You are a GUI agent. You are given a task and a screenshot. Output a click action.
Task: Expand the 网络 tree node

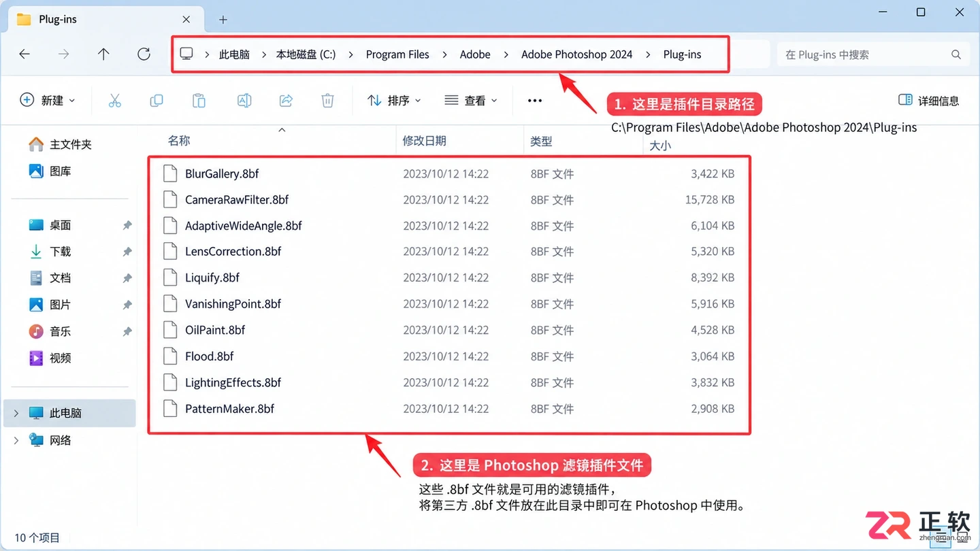point(16,440)
